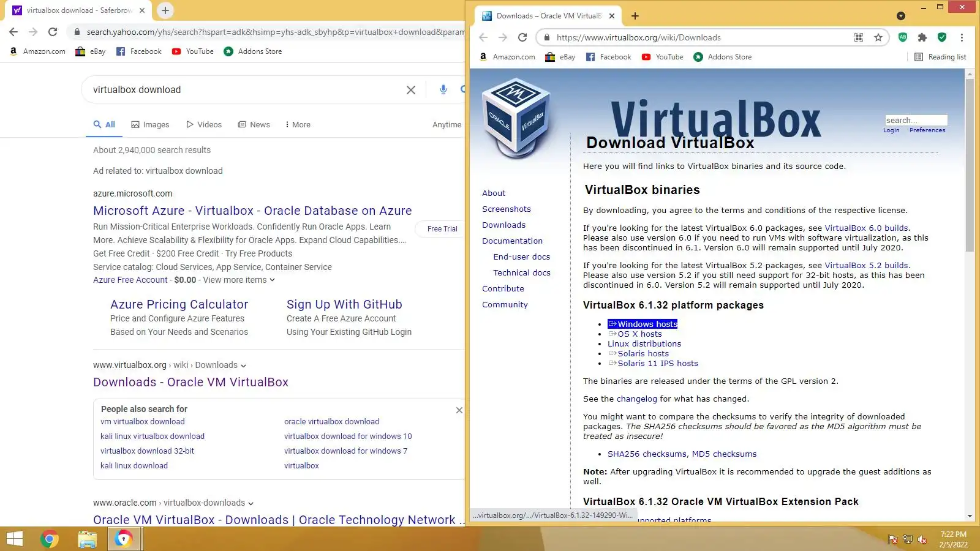The image size is (980, 551).
Task: Select All tab in Yahoo search
Action: (104, 124)
